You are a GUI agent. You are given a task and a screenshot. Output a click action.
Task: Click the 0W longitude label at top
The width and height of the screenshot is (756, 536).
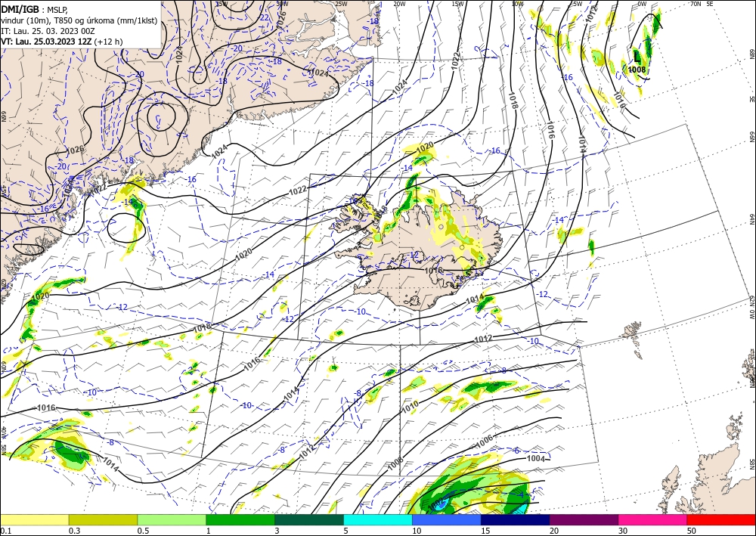642,4
